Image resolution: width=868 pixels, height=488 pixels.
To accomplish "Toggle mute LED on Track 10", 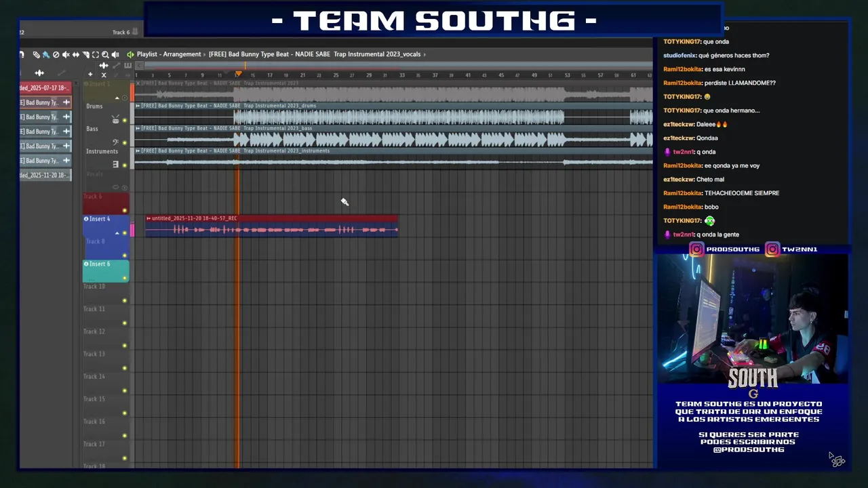I will tap(125, 300).
